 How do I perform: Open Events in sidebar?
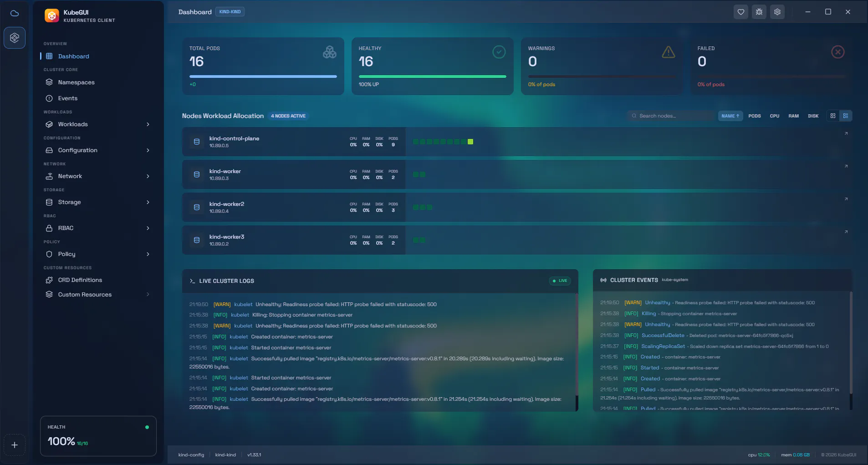click(x=97, y=98)
